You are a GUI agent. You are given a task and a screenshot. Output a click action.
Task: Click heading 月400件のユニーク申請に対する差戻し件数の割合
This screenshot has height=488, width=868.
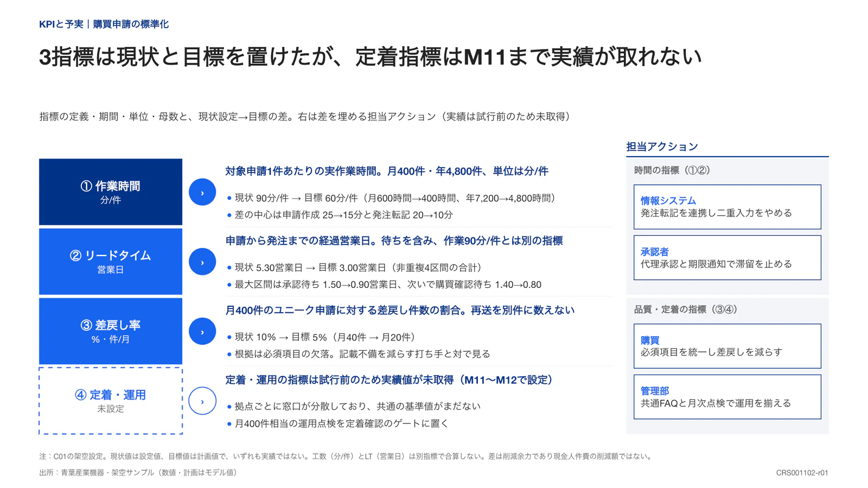click(400, 310)
